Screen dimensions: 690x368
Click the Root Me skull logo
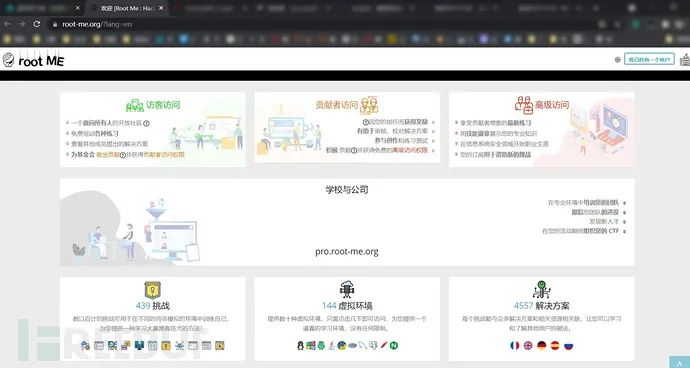pyautogui.click(x=8, y=60)
